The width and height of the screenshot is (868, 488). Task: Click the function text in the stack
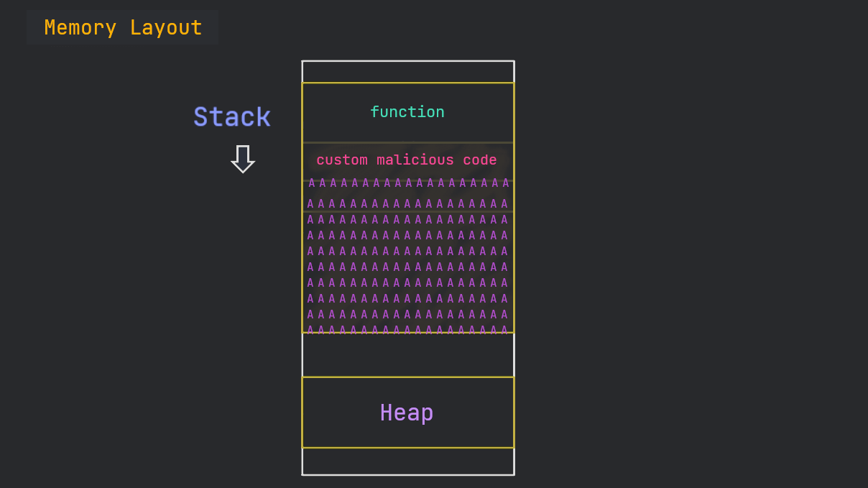407,112
